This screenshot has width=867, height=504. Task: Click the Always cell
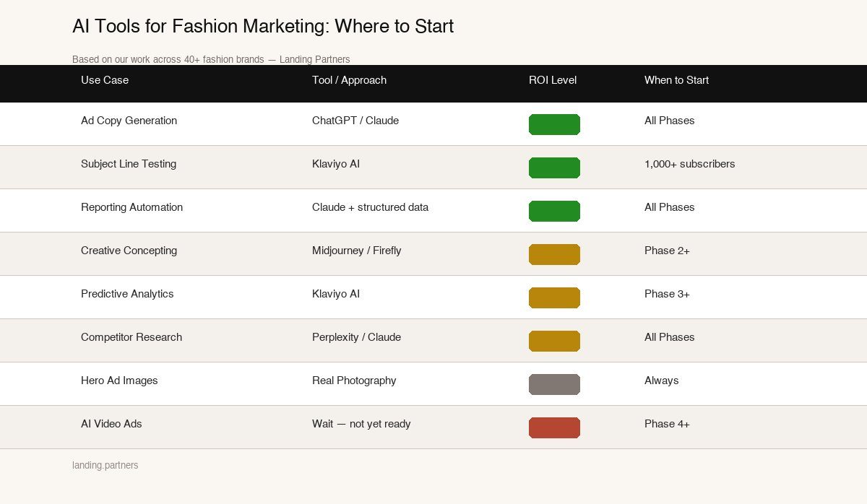point(662,381)
